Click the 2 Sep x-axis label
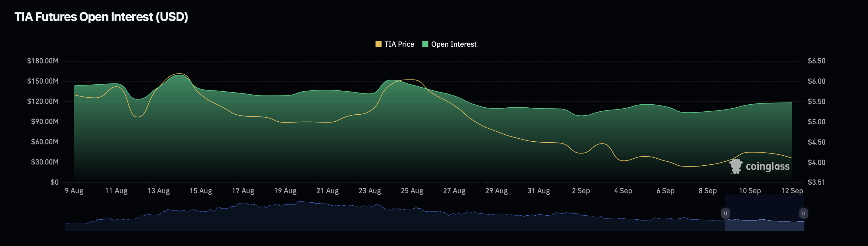This screenshot has height=246, width=868. coord(581,191)
